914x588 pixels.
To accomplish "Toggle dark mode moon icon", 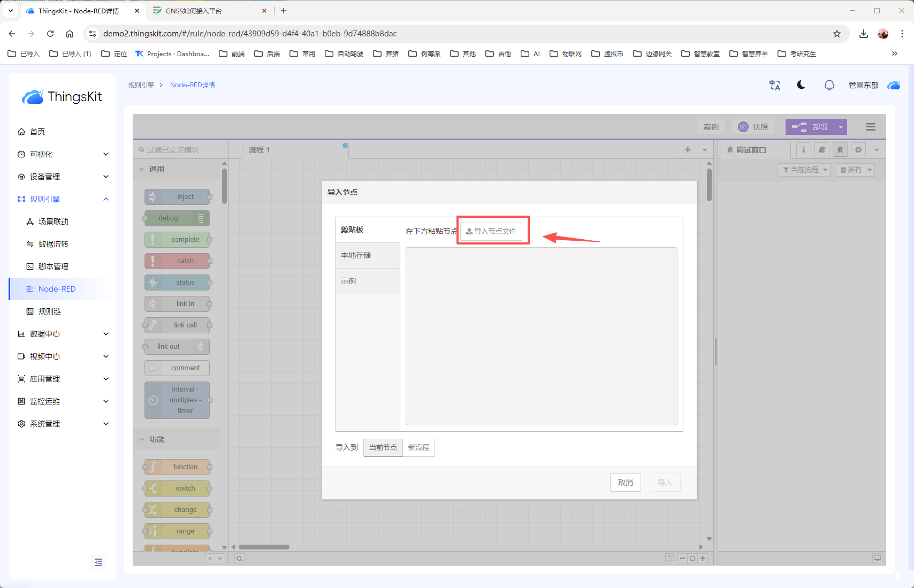I will 801,85.
